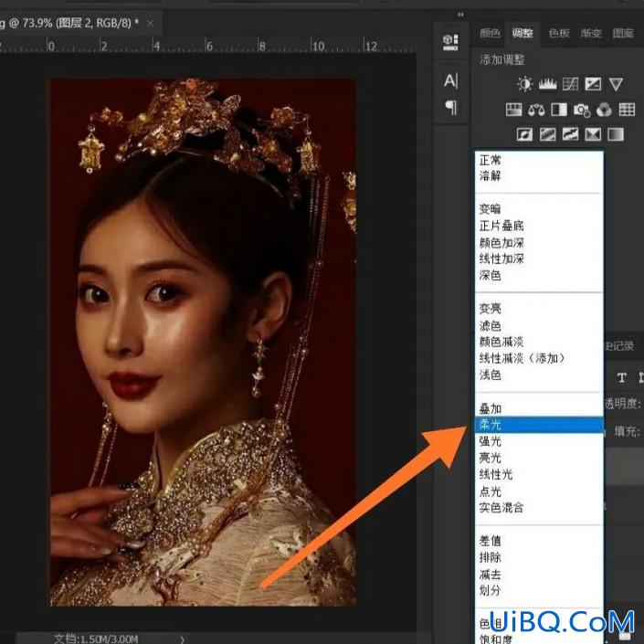This screenshot has height=644, width=644.
Task: Choose 亮光 blend mode
Action: coord(539,458)
